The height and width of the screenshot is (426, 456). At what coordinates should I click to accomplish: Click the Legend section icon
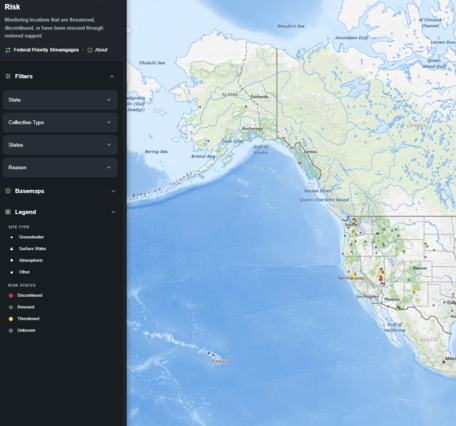(x=8, y=212)
